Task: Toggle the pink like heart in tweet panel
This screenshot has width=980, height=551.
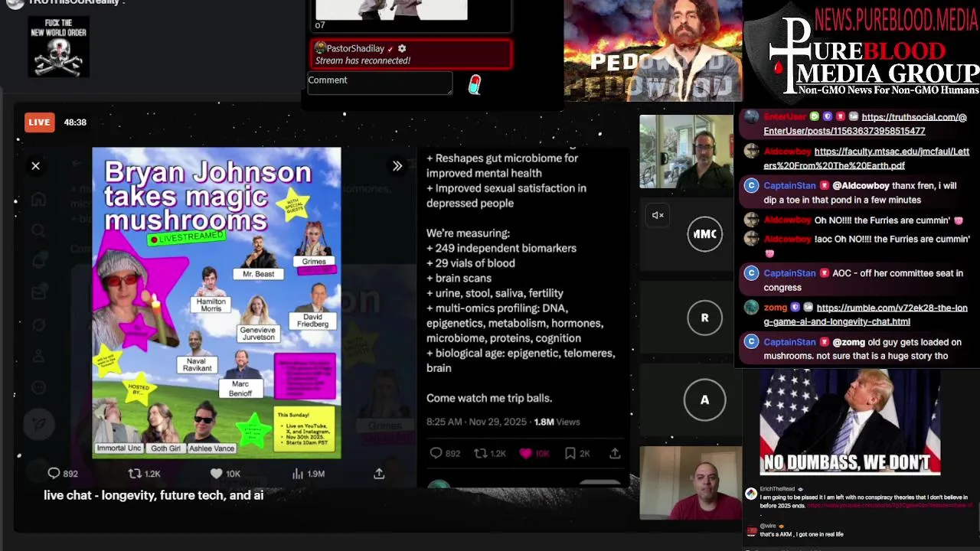Action: tap(525, 453)
